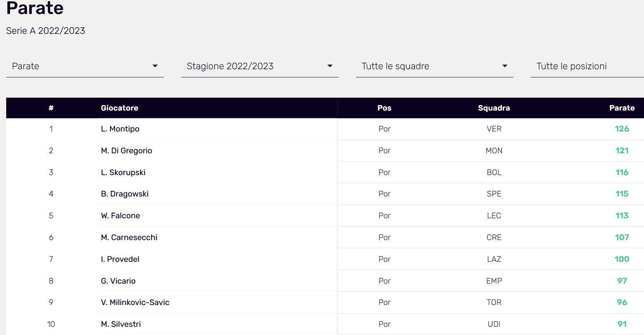Click the # rank column header

coord(51,108)
